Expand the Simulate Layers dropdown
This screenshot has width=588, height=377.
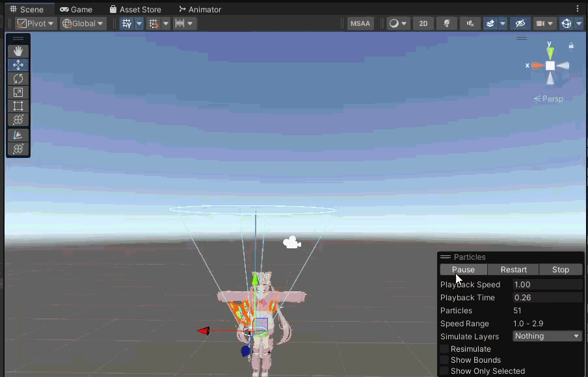click(x=547, y=336)
